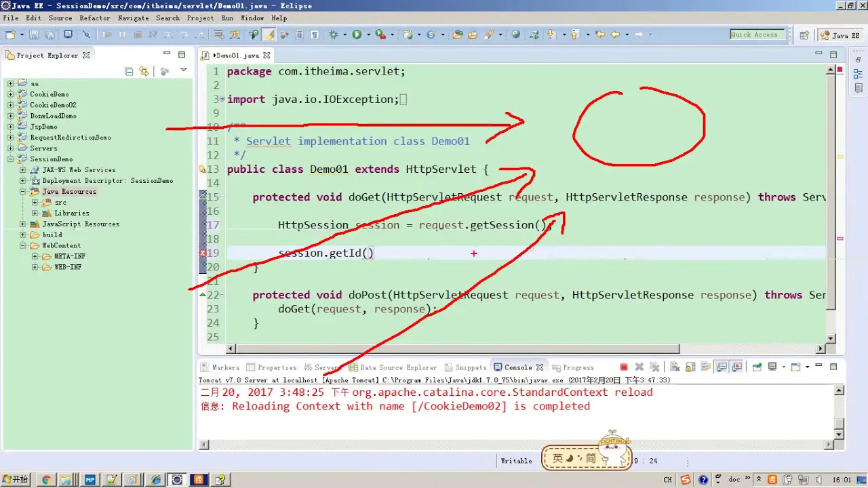The width and height of the screenshot is (868, 488).
Task: Save the file with the Save icon
Action: click(x=34, y=35)
